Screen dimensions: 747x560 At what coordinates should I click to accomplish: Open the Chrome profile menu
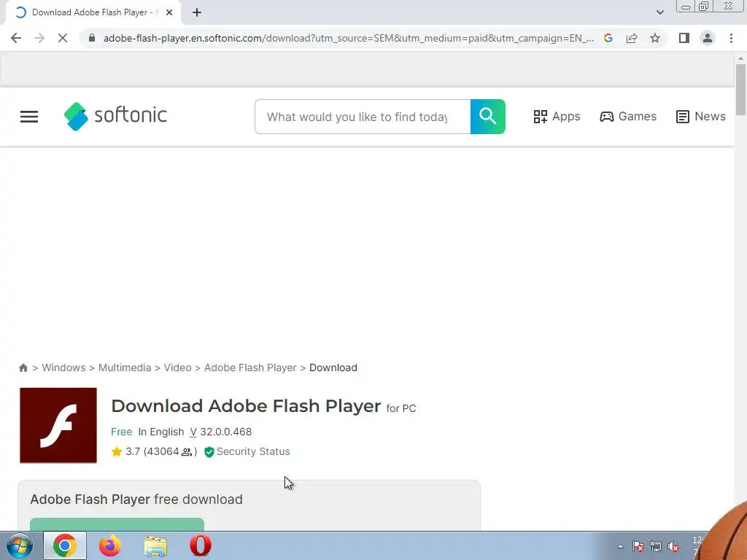pos(708,38)
